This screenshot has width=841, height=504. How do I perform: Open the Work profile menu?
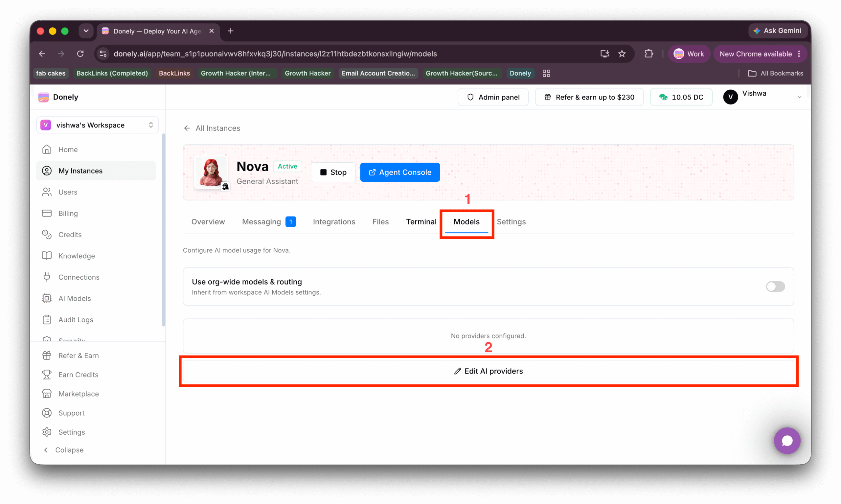click(689, 54)
